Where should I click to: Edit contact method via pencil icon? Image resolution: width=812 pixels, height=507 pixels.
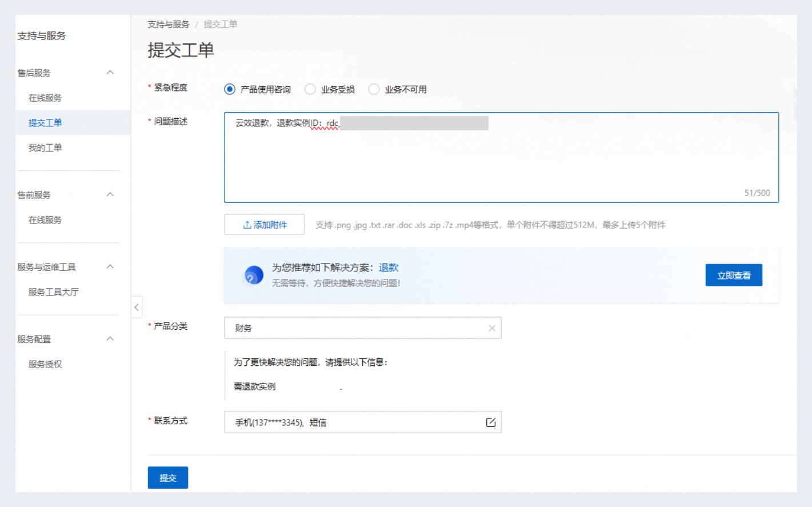tap(491, 422)
